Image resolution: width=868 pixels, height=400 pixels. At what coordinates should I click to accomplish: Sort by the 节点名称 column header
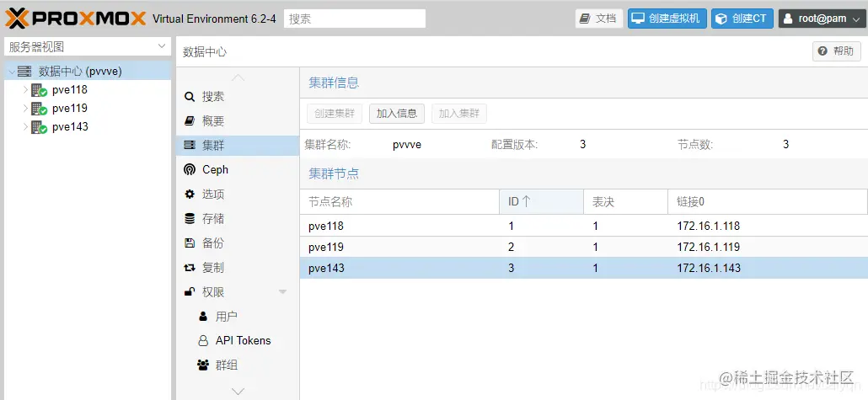[x=399, y=202]
